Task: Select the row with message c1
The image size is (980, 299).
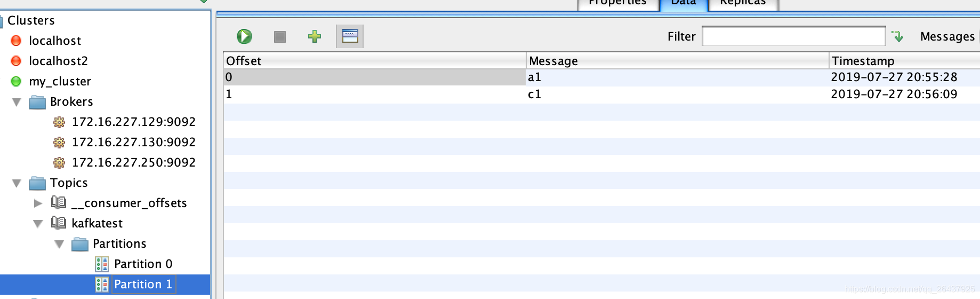Action: (601, 95)
